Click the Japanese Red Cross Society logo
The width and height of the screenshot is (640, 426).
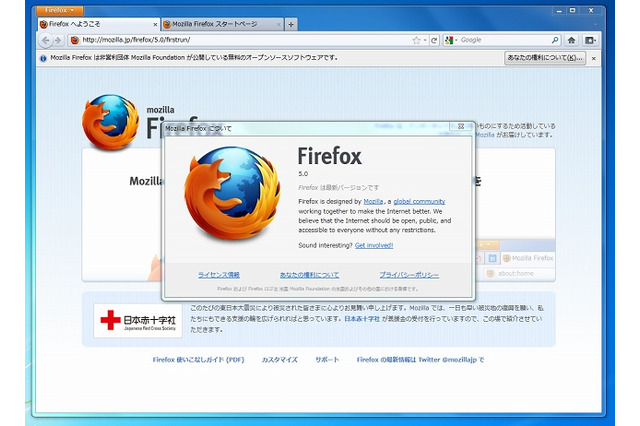click(138, 321)
